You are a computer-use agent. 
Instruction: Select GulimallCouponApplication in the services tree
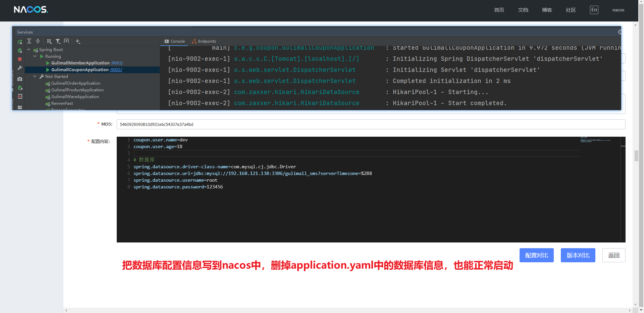click(x=80, y=70)
